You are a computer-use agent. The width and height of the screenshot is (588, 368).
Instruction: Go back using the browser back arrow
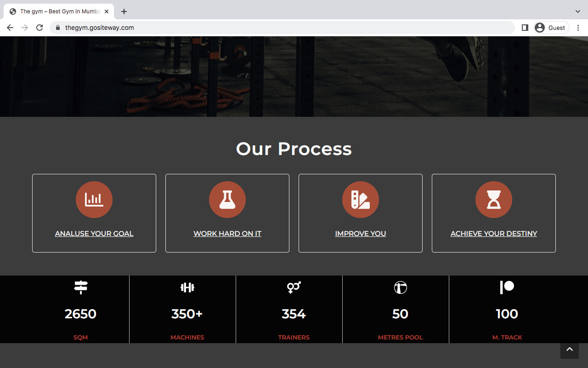[10, 28]
